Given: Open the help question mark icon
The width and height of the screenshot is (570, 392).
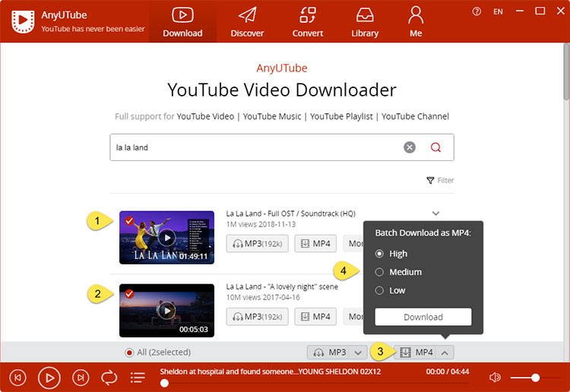Looking at the screenshot, I should [x=477, y=11].
